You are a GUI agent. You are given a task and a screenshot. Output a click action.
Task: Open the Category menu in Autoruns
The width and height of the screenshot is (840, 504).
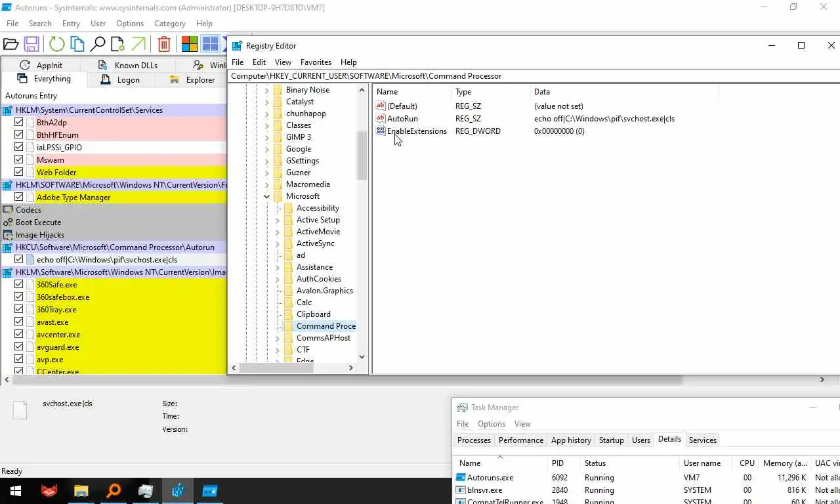tap(170, 24)
